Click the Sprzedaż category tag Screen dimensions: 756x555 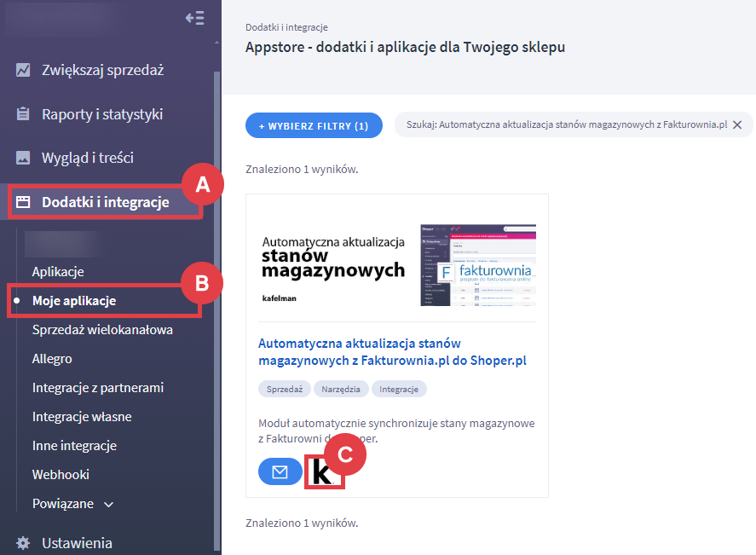coord(283,389)
